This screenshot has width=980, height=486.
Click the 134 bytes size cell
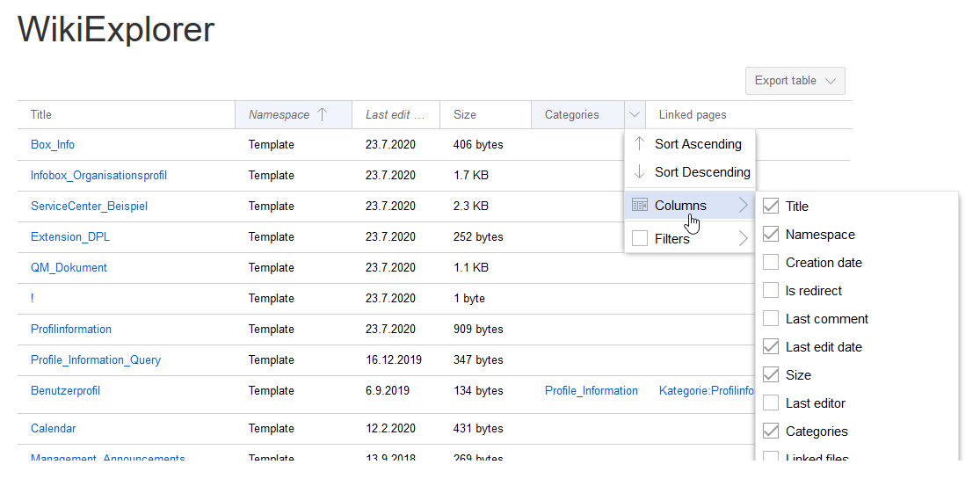coord(478,390)
